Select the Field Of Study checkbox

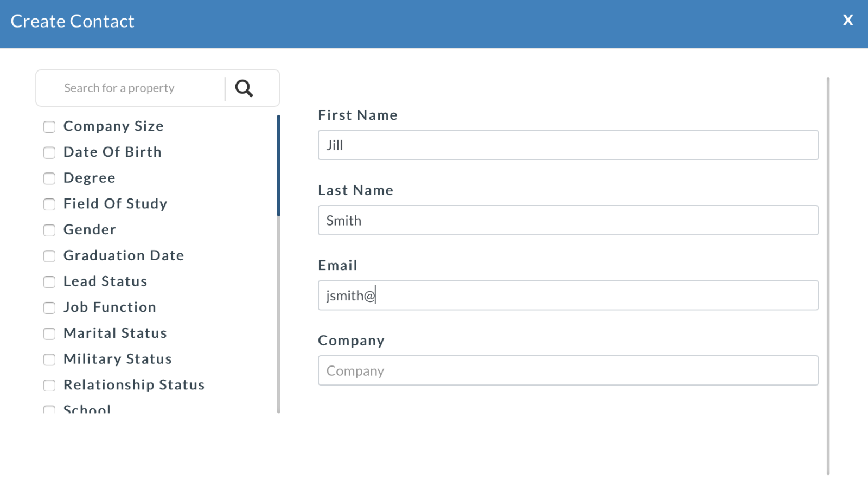49,204
